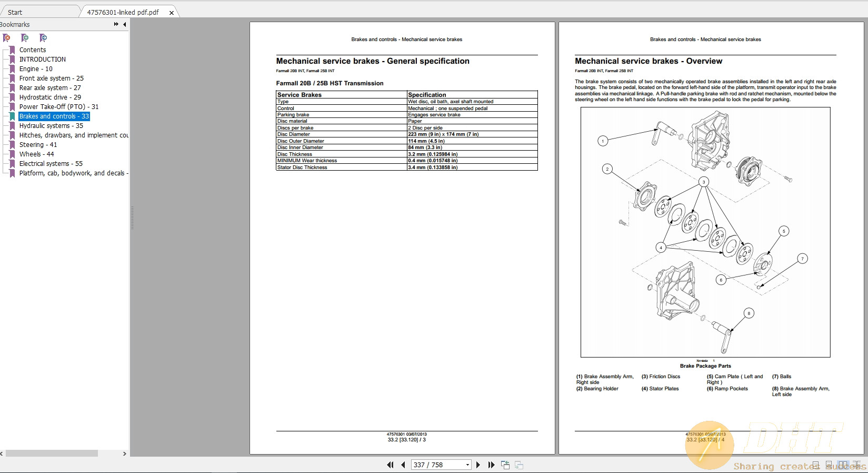Click the 'Mechanical service brakes - Overview' heading

pyautogui.click(x=648, y=61)
